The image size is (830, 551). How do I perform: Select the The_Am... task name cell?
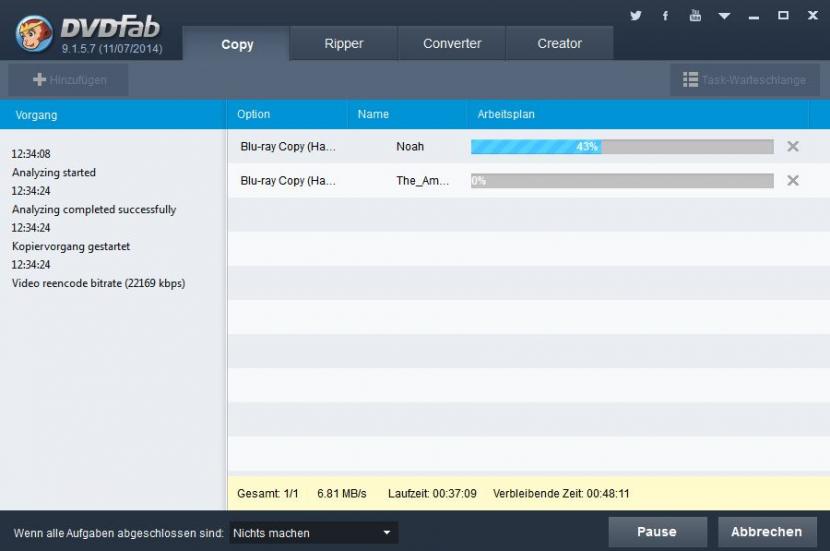(422, 180)
